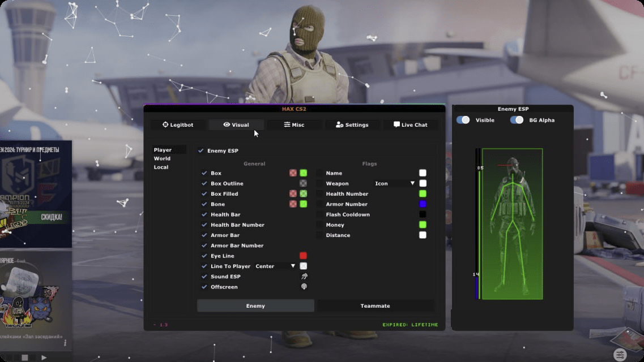Uncheck the Enemy ESP checkbox
The width and height of the screenshot is (644, 362).
(201, 151)
